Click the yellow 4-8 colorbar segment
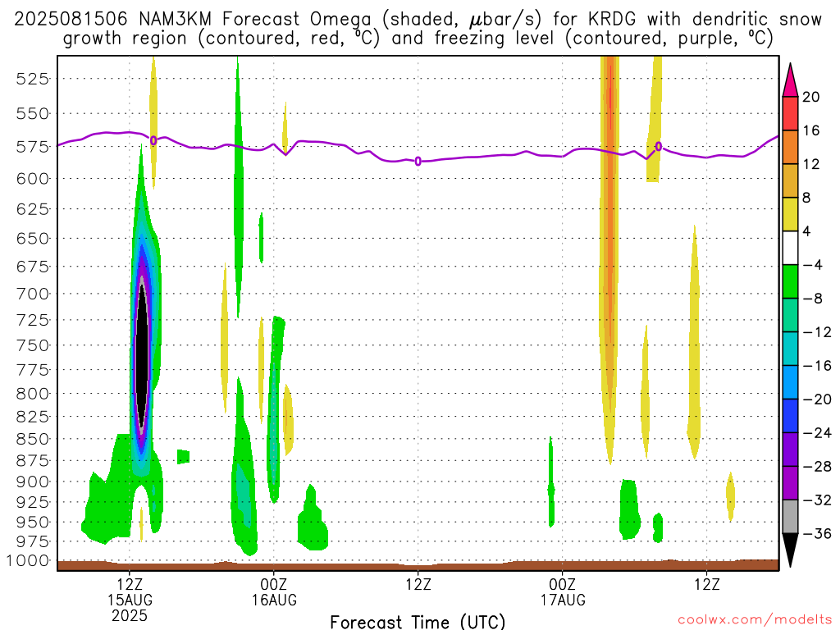The height and width of the screenshot is (630, 840). [790, 214]
